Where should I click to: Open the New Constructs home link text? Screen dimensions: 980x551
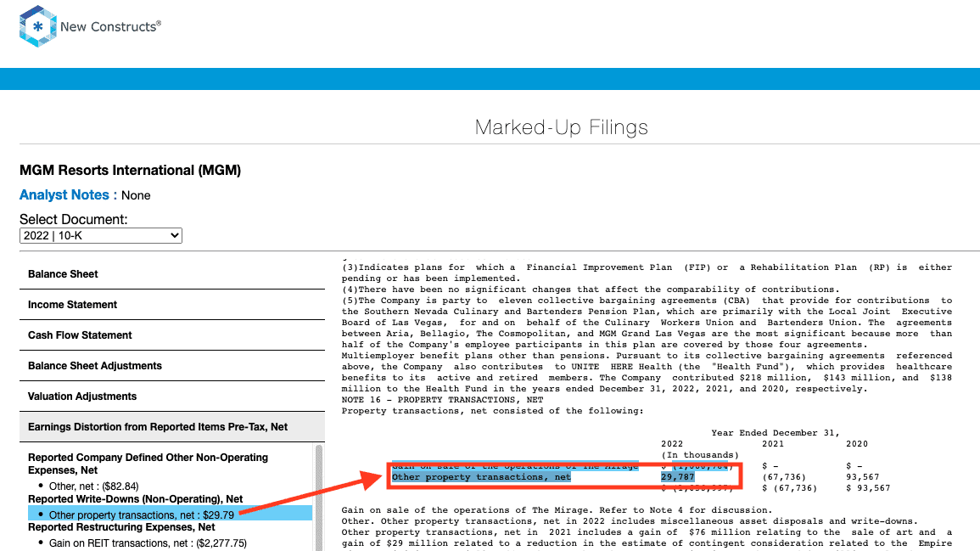[x=110, y=26]
